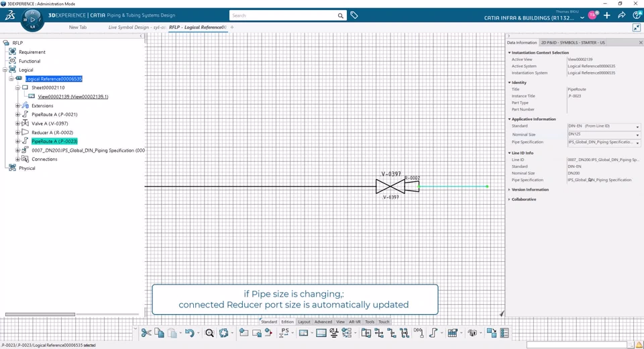The width and height of the screenshot is (644, 349).
Task: Open the 2D P&ID - SYMBOLS - STARTER tab
Action: tap(573, 43)
